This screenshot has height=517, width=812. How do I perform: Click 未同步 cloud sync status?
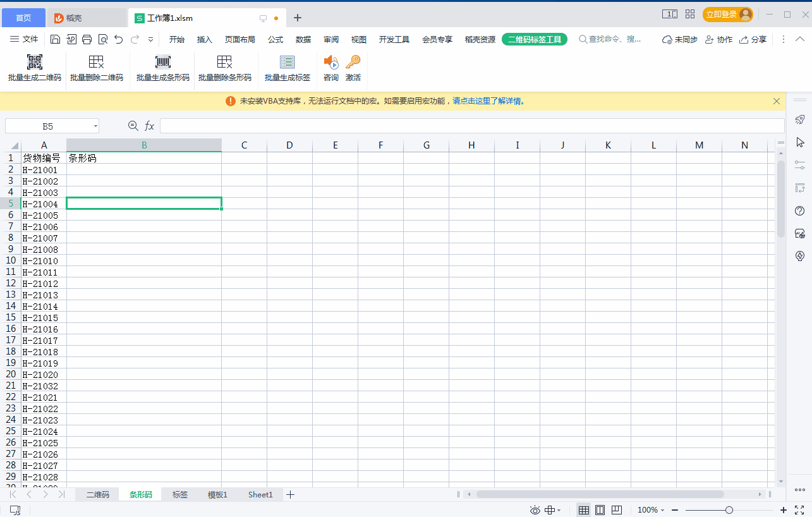pyautogui.click(x=680, y=39)
